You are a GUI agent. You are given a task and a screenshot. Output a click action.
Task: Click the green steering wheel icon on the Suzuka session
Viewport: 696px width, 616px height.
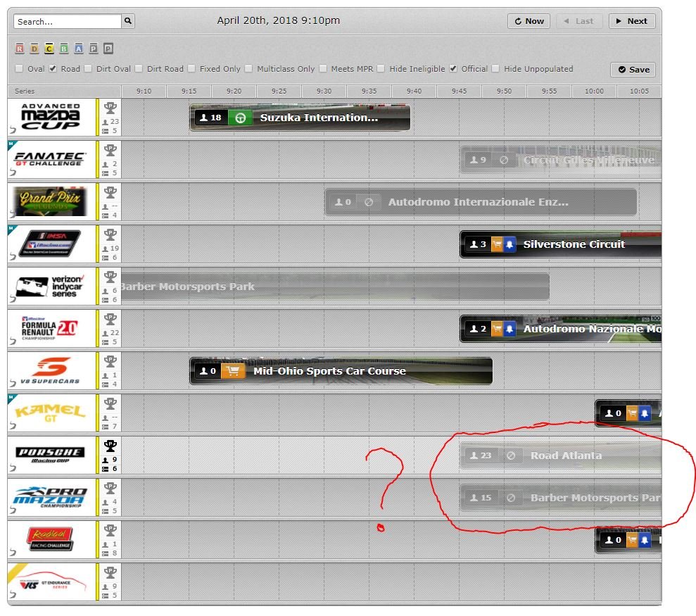tap(239, 118)
